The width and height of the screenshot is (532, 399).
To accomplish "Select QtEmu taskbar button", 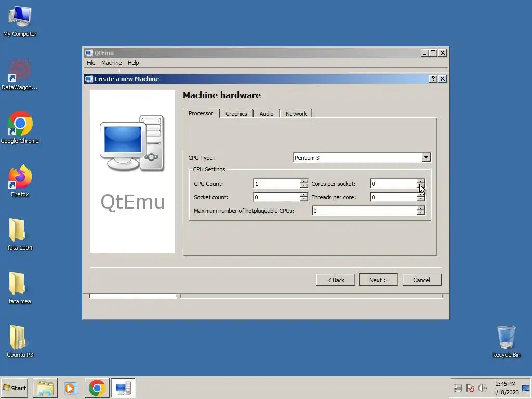I will pyautogui.click(x=123, y=388).
